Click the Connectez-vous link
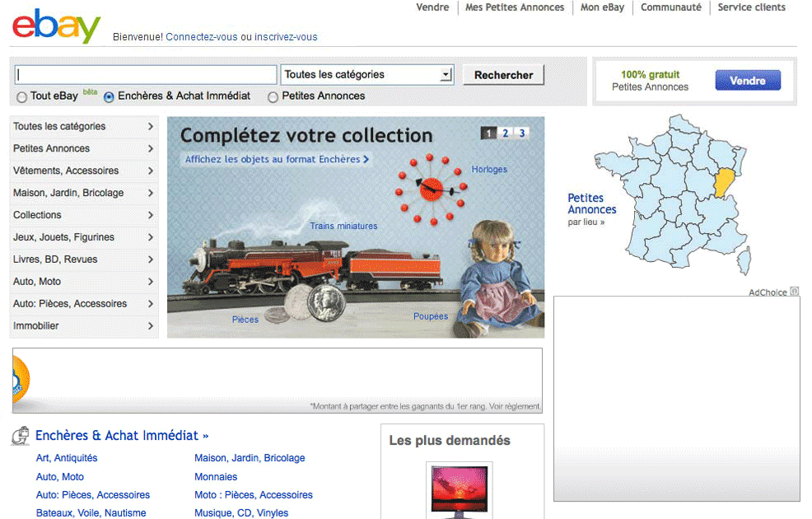 click(x=202, y=37)
